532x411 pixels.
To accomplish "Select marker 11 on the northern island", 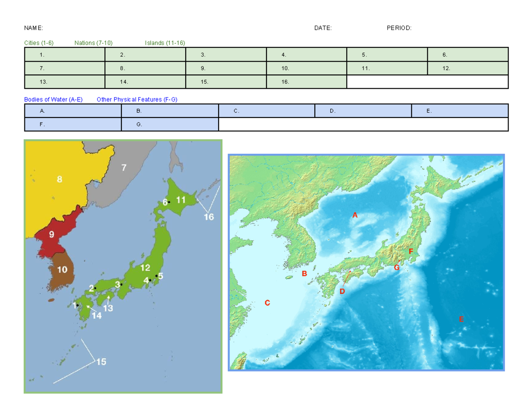I will click(x=180, y=200).
